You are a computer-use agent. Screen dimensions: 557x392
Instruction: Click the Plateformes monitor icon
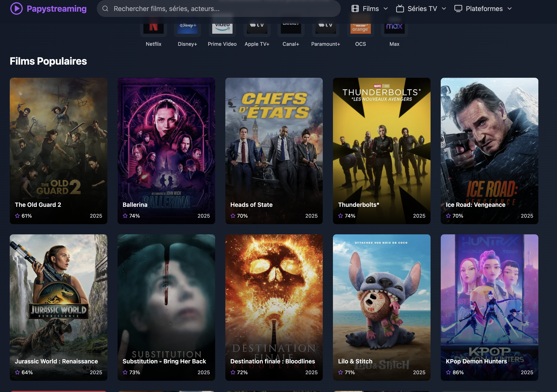pos(458,9)
